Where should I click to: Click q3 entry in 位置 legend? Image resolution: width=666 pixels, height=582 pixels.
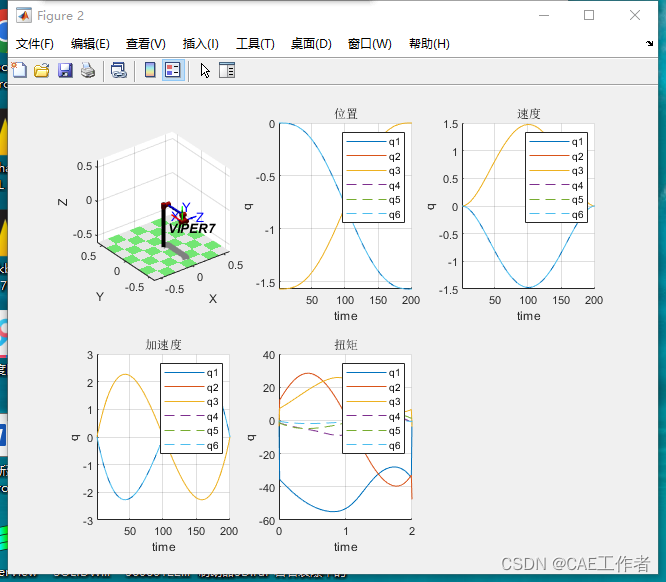373,170
